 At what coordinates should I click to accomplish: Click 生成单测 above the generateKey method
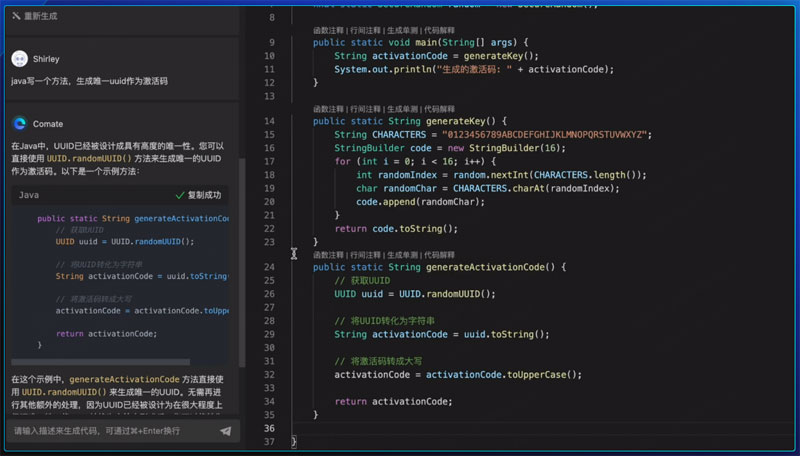[402, 108]
